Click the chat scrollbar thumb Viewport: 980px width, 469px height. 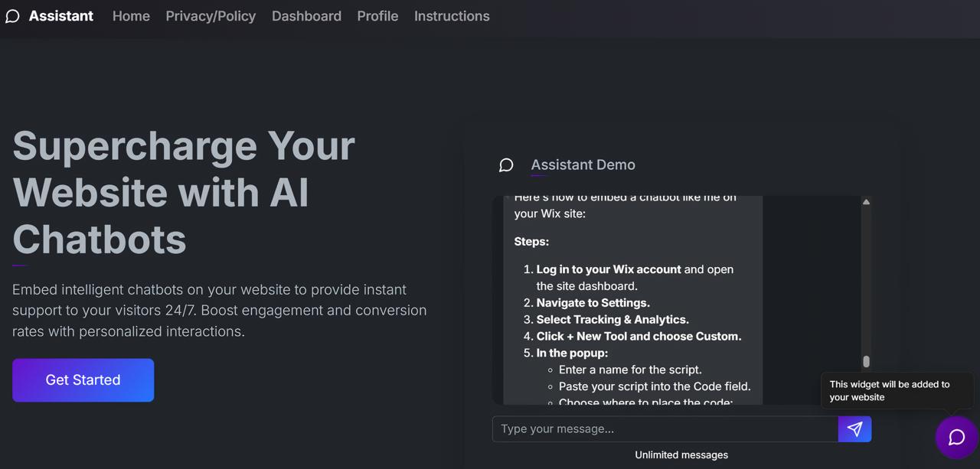tap(866, 362)
